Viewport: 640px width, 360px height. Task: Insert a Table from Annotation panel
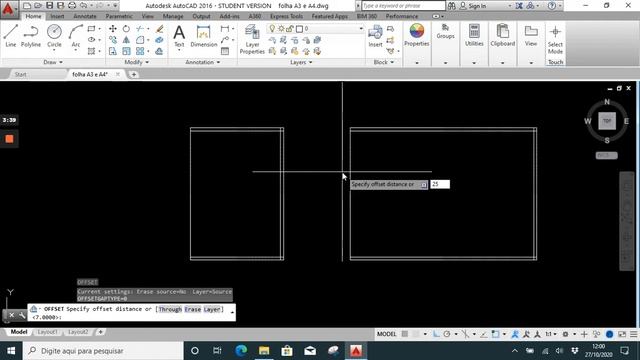[225, 51]
